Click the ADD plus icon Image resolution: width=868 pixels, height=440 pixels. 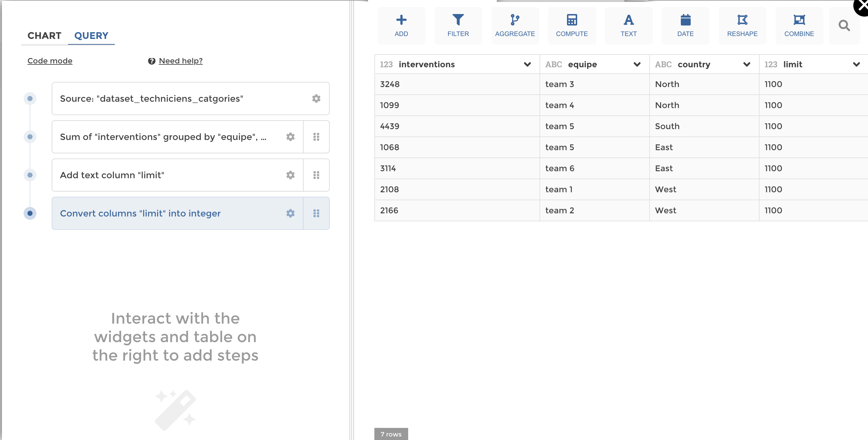(x=401, y=20)
